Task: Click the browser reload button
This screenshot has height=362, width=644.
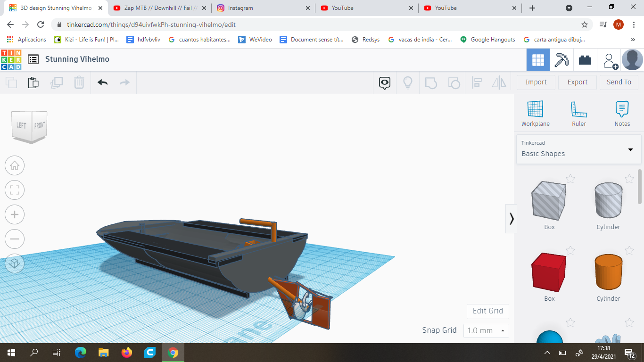Action: pos(41,25)
